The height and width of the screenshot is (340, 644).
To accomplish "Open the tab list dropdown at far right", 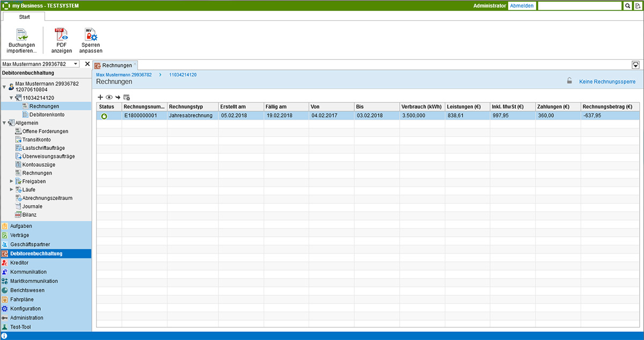I will (635, 64).
